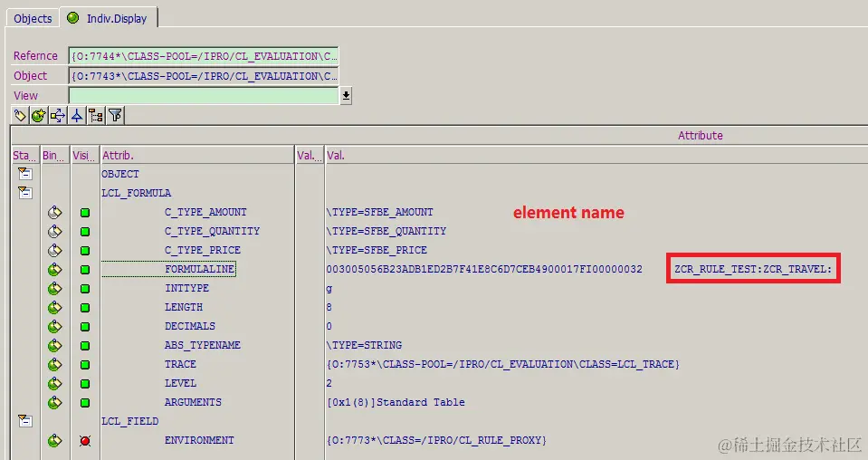This screenshot has width=868, height=460.
Task: Click the binding icon of ENVIRONMENT row
Action: coord(54,441)
